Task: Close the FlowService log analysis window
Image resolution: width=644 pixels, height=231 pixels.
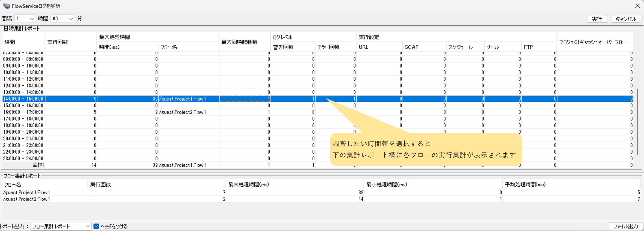Action: 637,6
